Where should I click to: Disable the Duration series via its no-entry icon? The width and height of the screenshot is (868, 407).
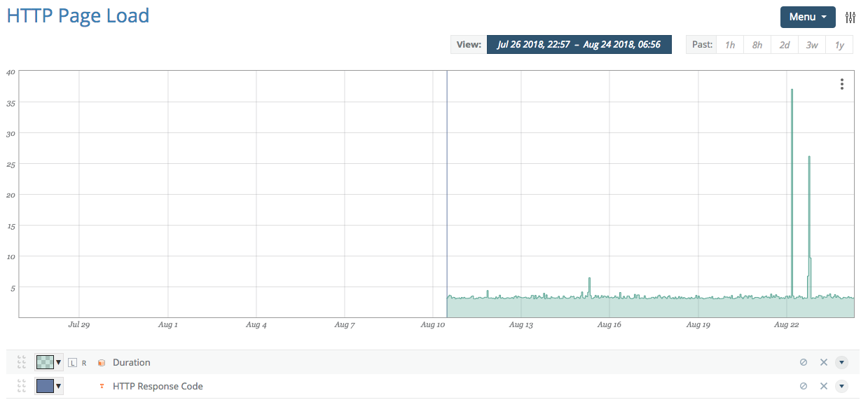(803, 362)
